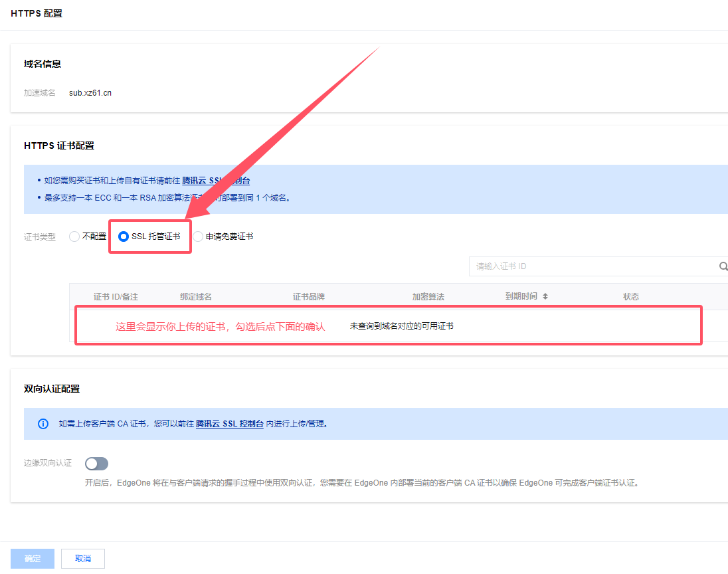Screen dimensions: 728x574
Task: Click the EdgeOne mutual authentication description text
Action: pyautogui.click(x=362, y=483)
